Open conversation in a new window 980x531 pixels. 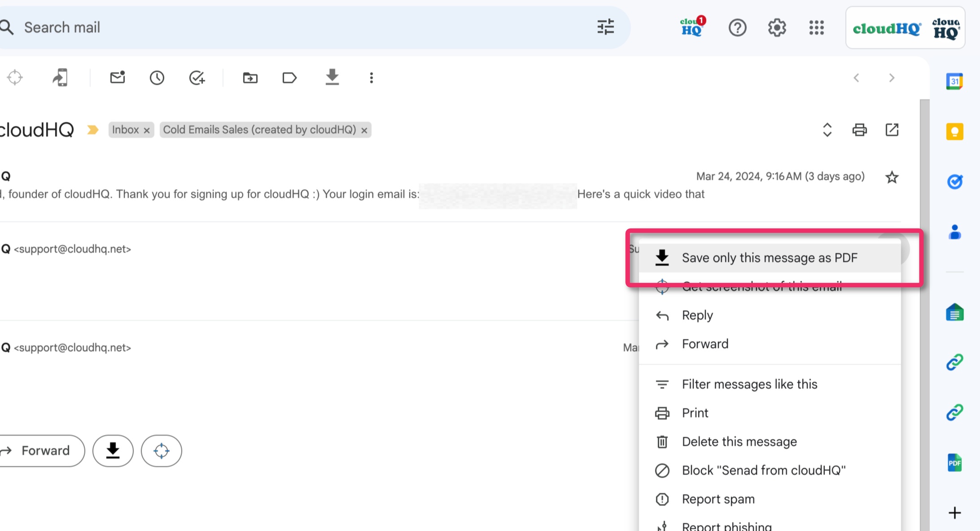point(892,130)
